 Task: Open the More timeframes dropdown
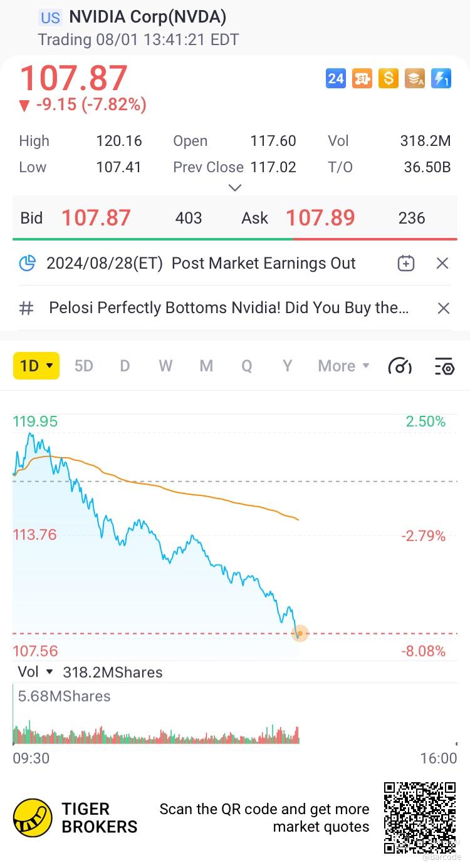(343, 366)
